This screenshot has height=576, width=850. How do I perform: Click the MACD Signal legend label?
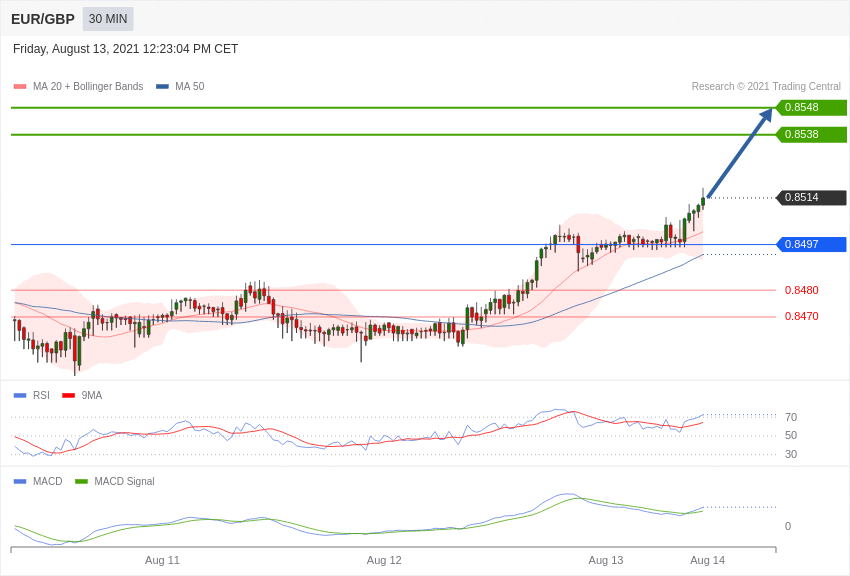pos(124,481)
